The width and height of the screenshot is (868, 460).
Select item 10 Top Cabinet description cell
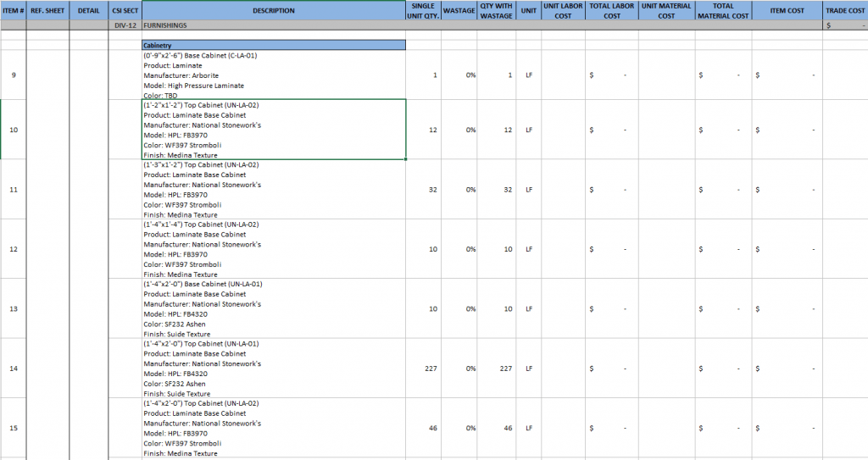tap(273, 130)
